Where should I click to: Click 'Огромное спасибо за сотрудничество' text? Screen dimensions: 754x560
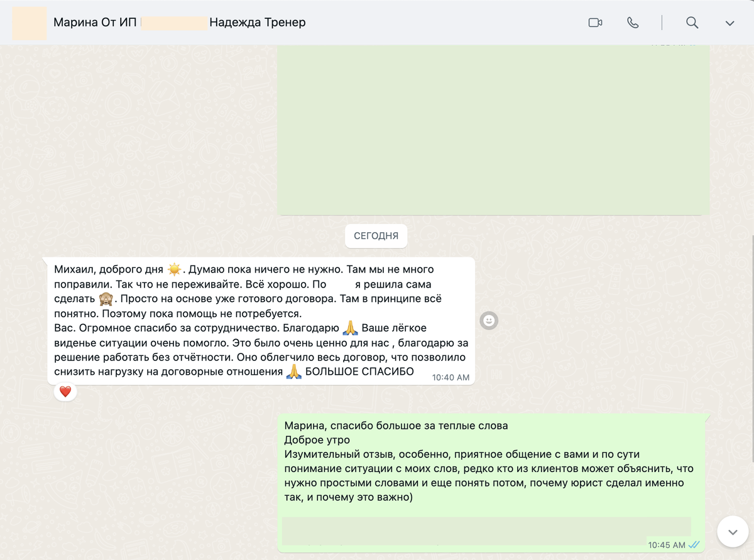pos(179,328)
